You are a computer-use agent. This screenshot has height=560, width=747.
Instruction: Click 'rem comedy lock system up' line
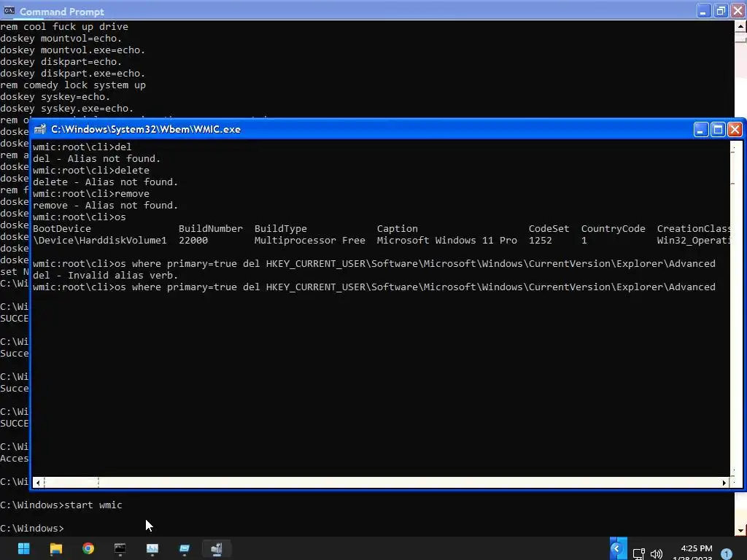coord(73,85)
